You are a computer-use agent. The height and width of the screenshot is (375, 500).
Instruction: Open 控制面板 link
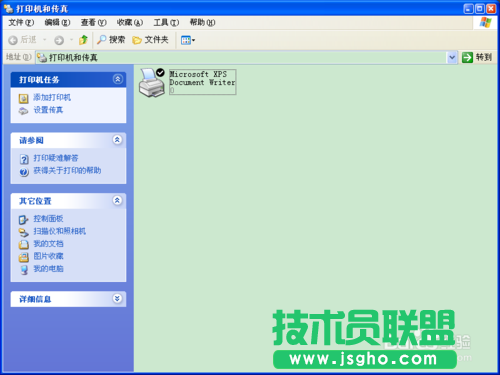tap(48, 219)
